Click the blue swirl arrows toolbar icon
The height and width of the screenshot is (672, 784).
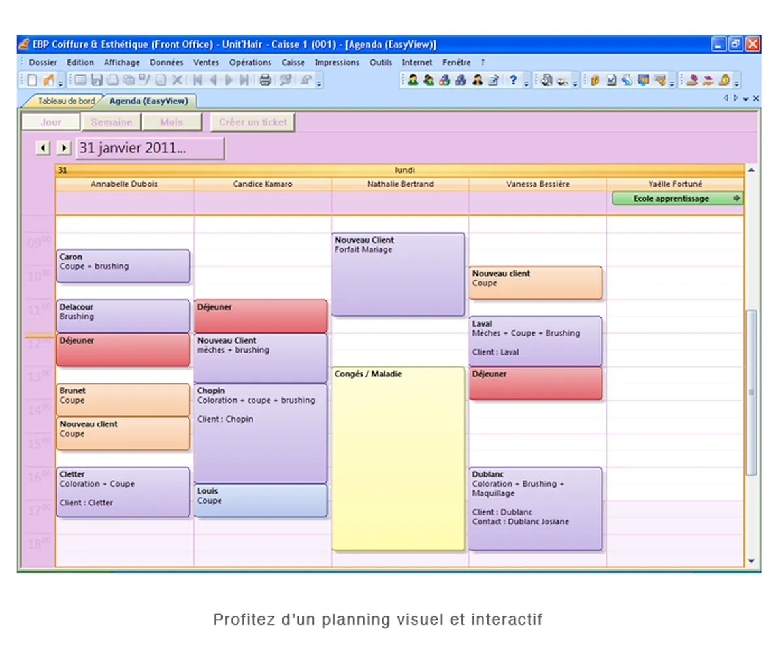click(627, 80)
